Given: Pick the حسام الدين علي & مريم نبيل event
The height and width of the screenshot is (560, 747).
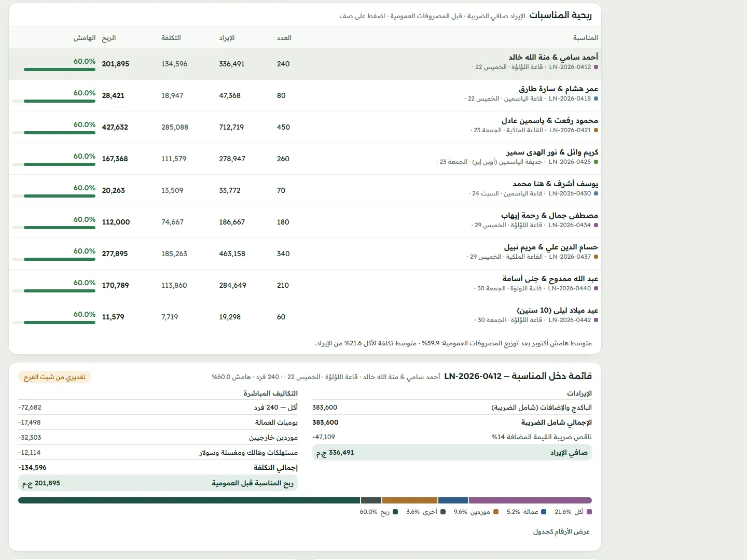Looking at the screenshot, I should pos(305,254).
